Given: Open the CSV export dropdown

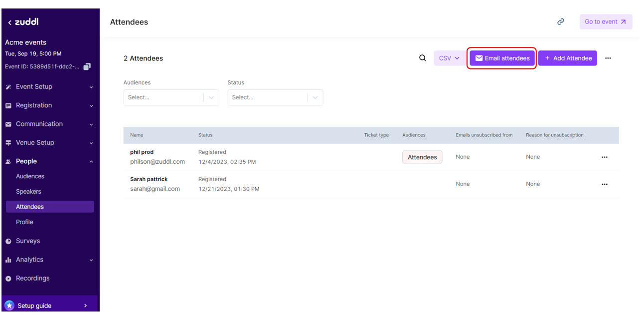Looking at the screenshot, I should pyautogui.click(x=448, y=58).
